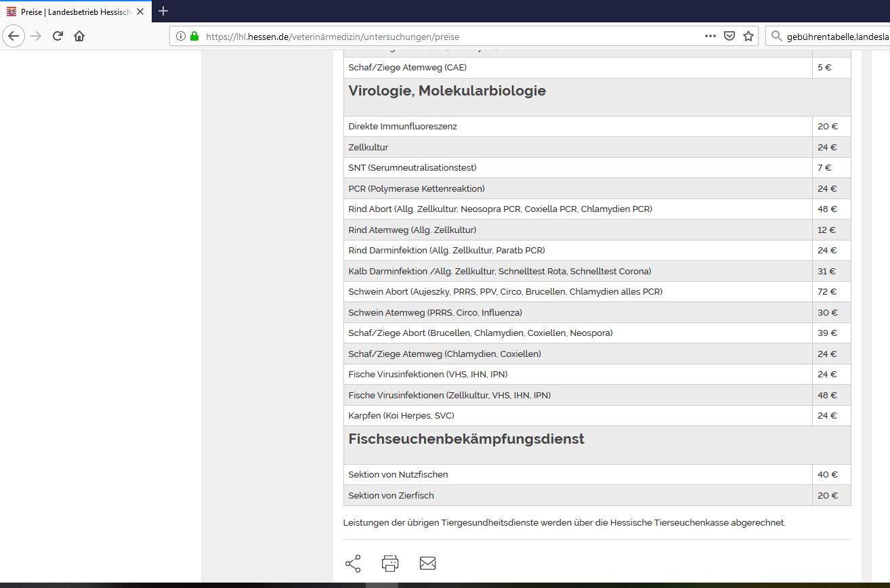
Task: Send page by email envelope icon
Action: point(427,564)
